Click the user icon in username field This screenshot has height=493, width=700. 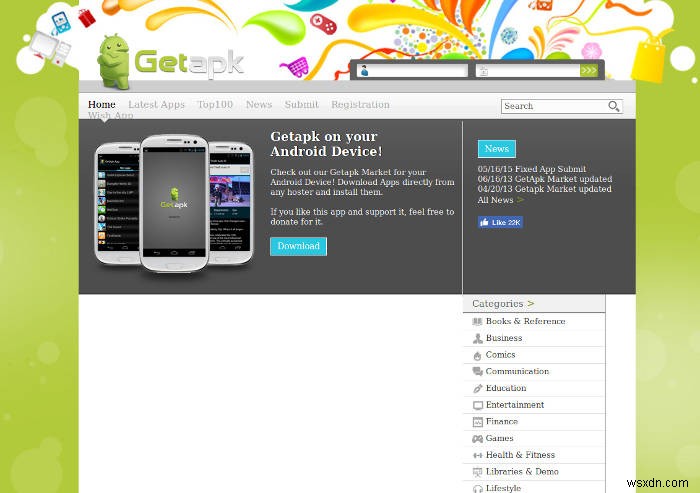(364, 71)
